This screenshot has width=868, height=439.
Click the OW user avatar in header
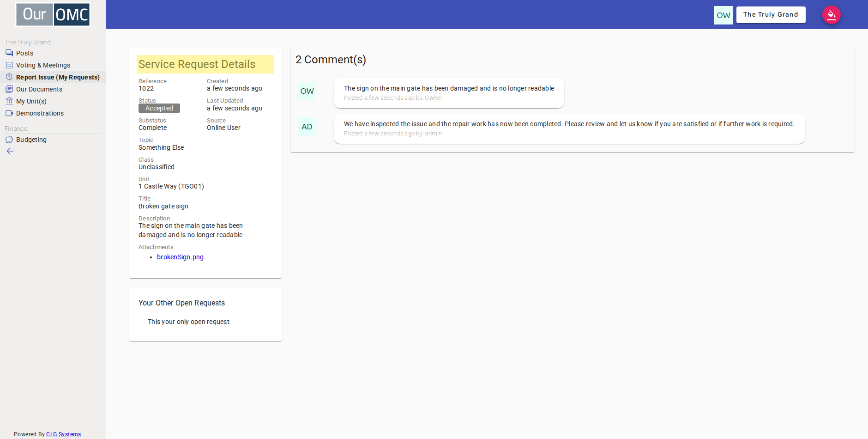(723, 15)
